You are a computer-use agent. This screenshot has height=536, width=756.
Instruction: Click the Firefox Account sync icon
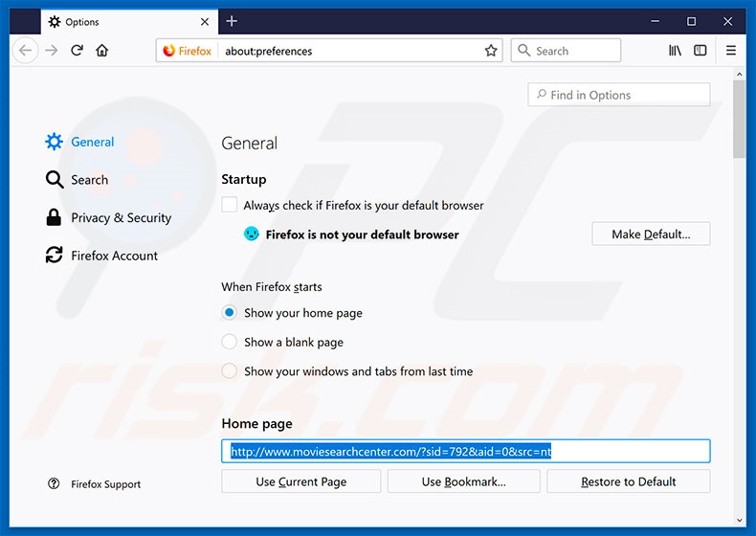tap(54, 255)
